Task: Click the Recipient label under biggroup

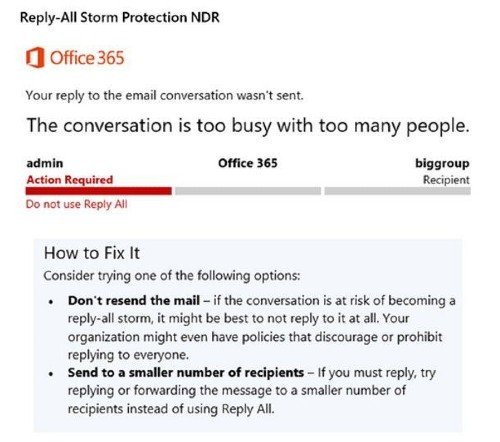Action: pos(446,180)
